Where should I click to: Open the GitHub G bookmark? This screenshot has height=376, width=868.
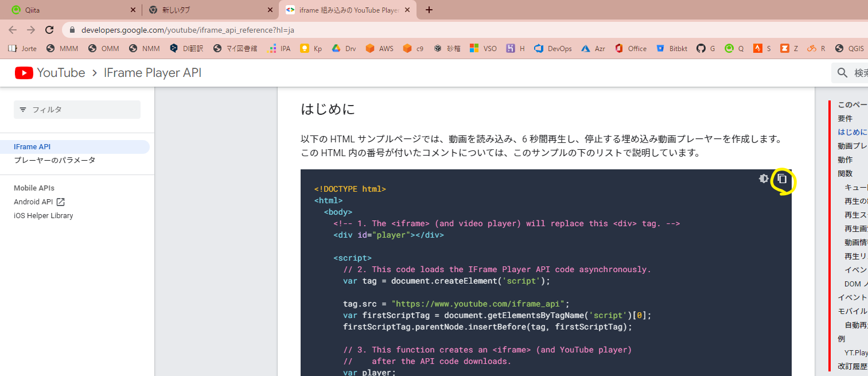pos(706,49)
